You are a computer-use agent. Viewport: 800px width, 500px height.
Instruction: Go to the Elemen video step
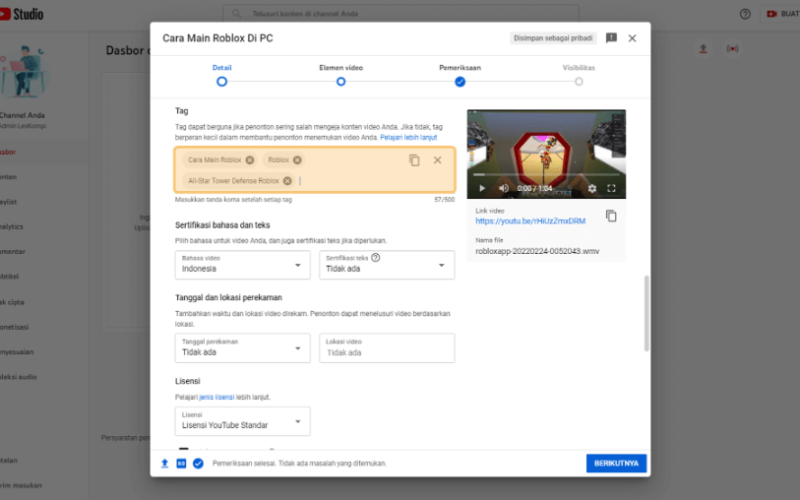(341, 76)
